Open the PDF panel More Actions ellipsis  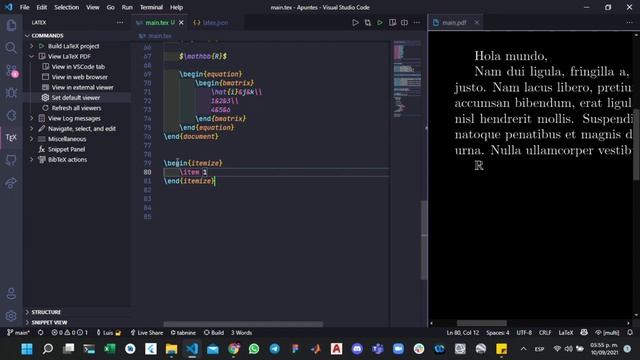pyautogui.click(x=629, y=22)
